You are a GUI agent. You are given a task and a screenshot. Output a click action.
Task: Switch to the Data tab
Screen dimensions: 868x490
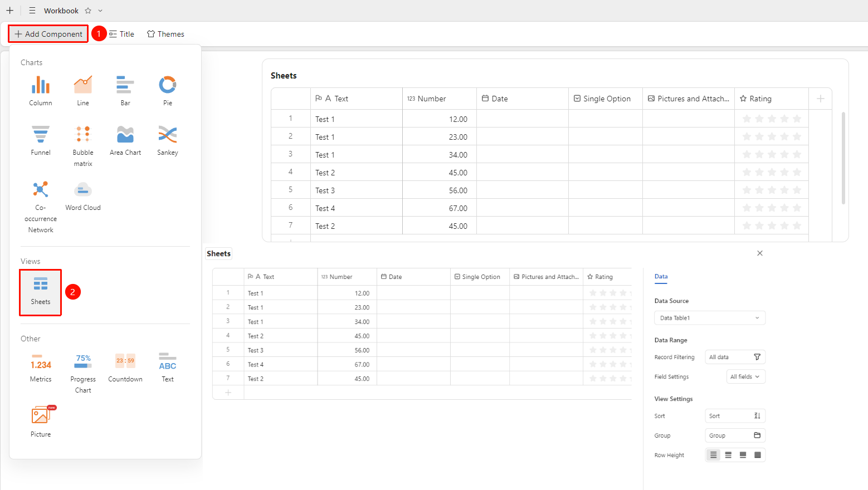(661, 277)
